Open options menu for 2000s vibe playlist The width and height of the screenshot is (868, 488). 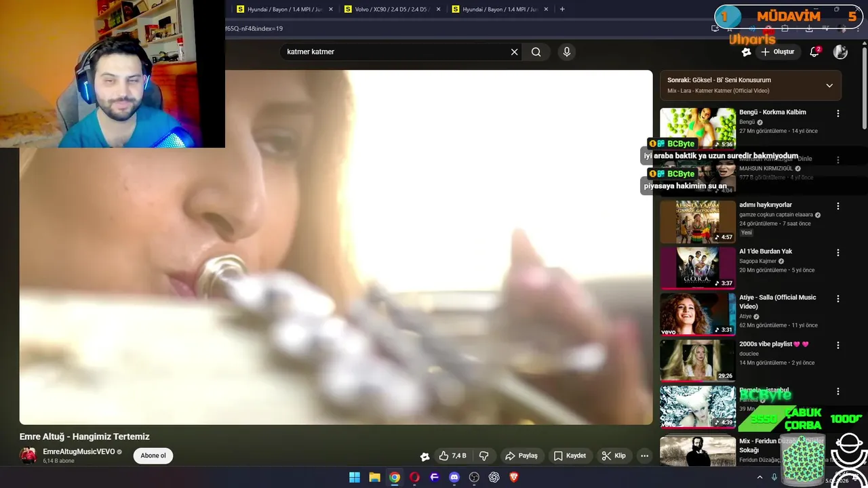(837, 345)
